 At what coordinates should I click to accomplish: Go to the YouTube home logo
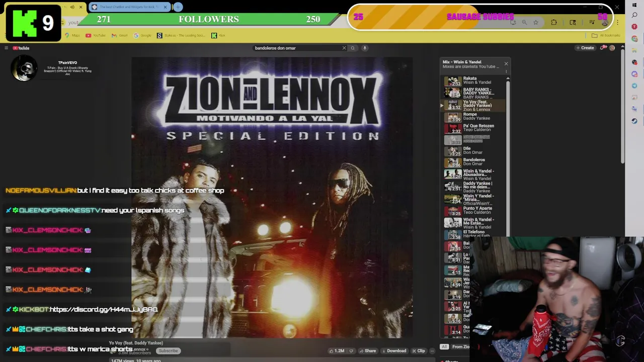[x=21, y=48]
